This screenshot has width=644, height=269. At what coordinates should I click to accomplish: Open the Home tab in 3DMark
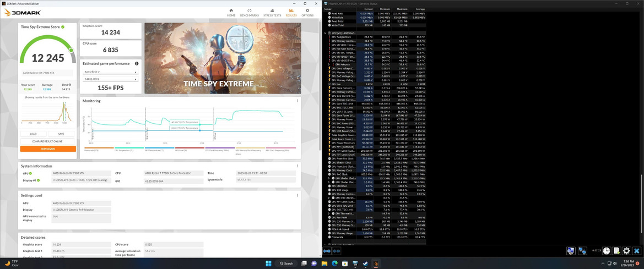coord(231,12)
